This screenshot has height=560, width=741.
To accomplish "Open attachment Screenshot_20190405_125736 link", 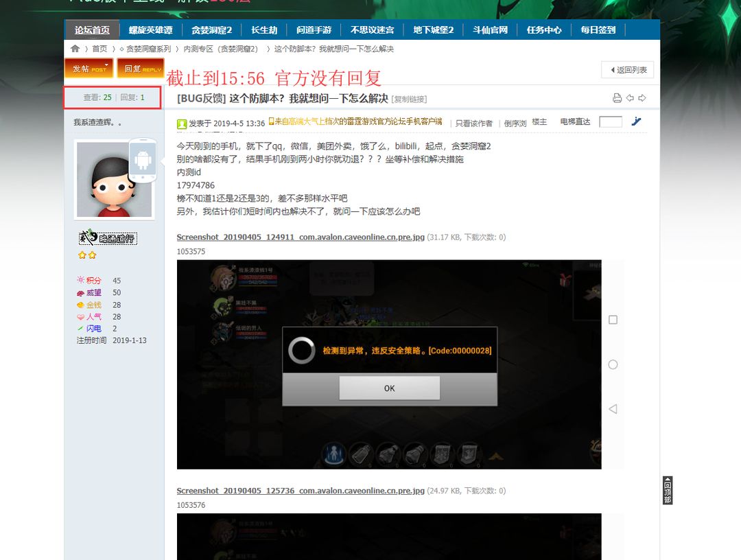I will click(x=301, y=491).
